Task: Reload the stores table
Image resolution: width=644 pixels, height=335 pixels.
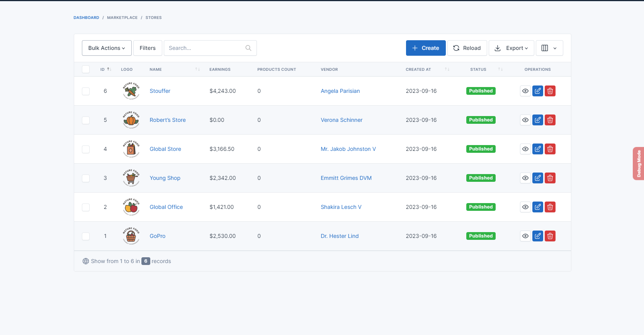Action: pyautogui.click(x=467, y=48)
